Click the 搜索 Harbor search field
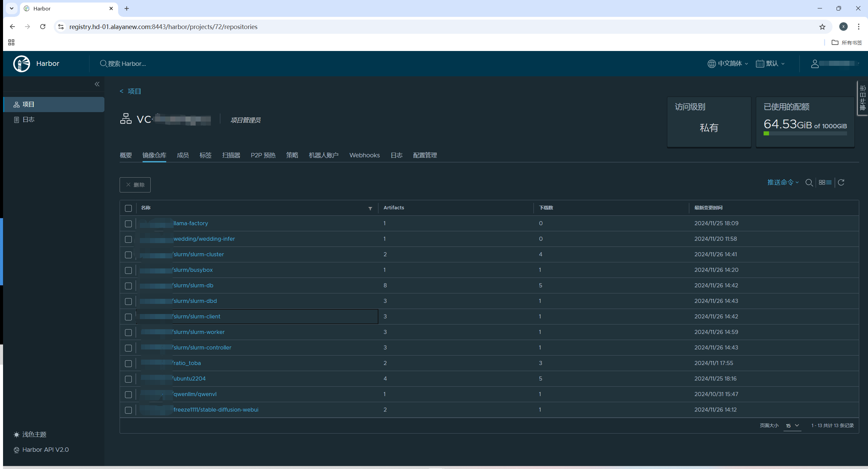The width and height of the screenshot is (868, 469). 127,63
